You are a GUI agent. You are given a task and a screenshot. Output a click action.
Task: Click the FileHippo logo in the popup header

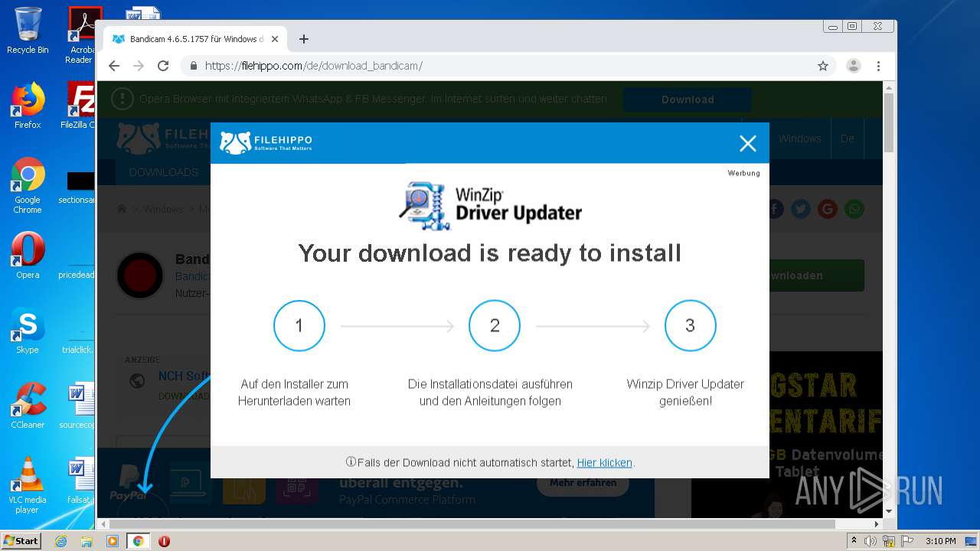(266, 142)
